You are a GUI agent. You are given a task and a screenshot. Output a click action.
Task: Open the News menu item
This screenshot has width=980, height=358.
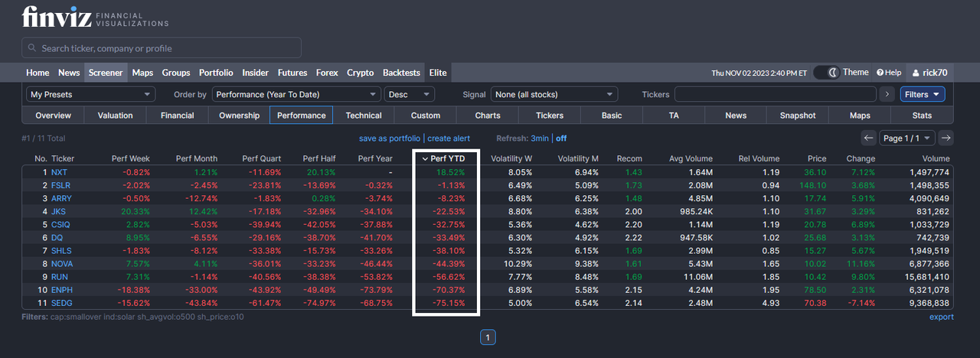click(x=69, y=73)
